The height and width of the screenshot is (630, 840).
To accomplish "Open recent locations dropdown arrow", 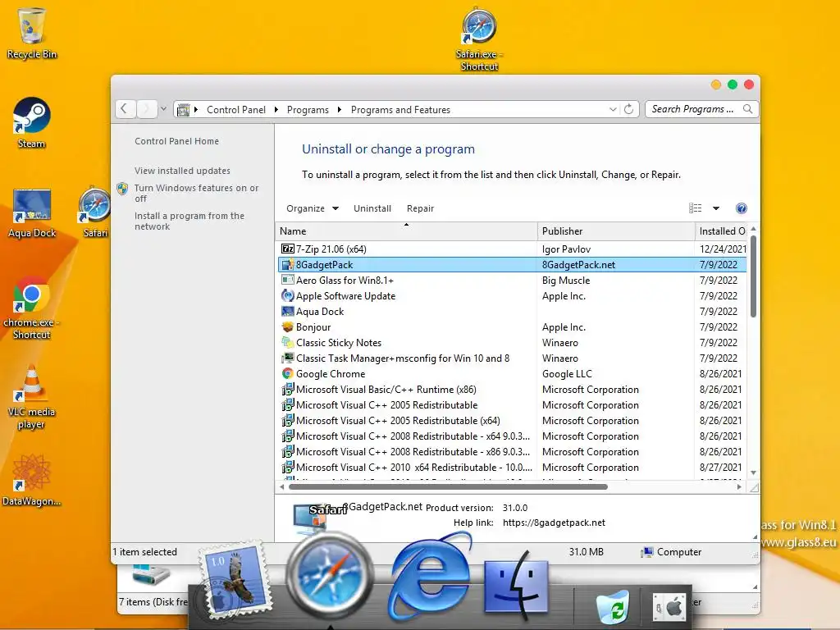I will click(x=163, y=109).
